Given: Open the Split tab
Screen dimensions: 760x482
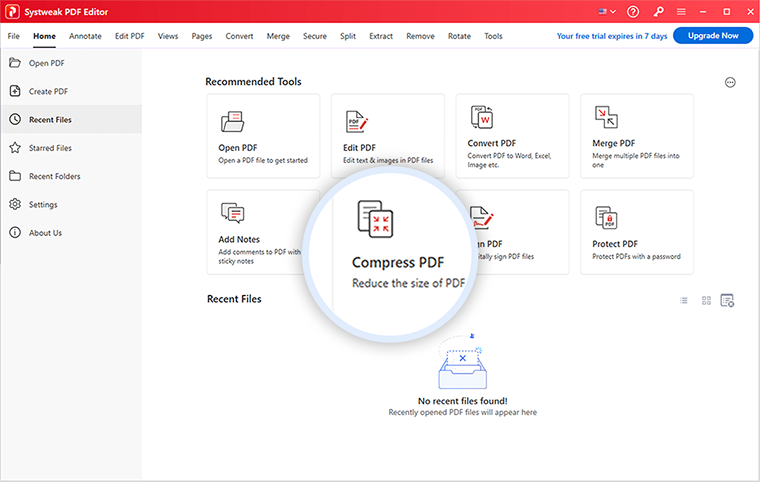Looking at the screenshot, I should 348,36.
